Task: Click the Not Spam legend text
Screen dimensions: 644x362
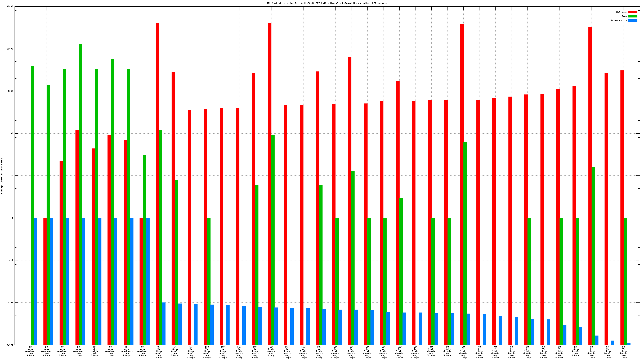Action: [x=621, y=12]
